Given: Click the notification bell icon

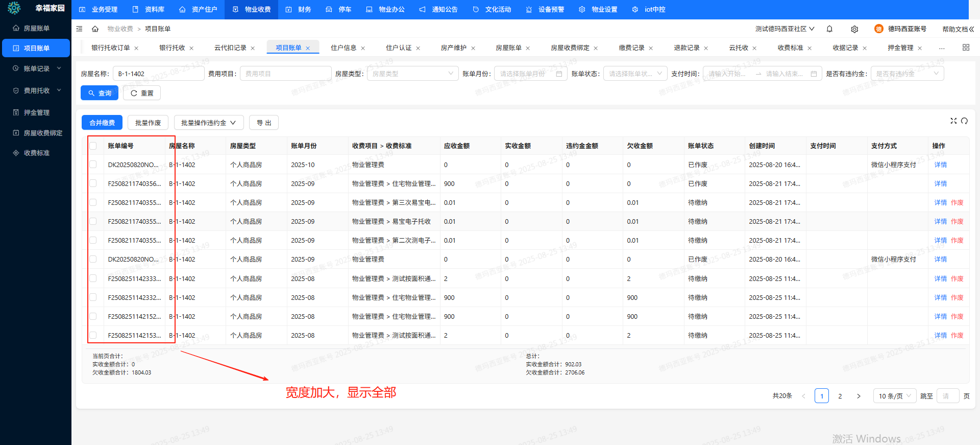Looking at the screenshot, I should coord(829,29).
